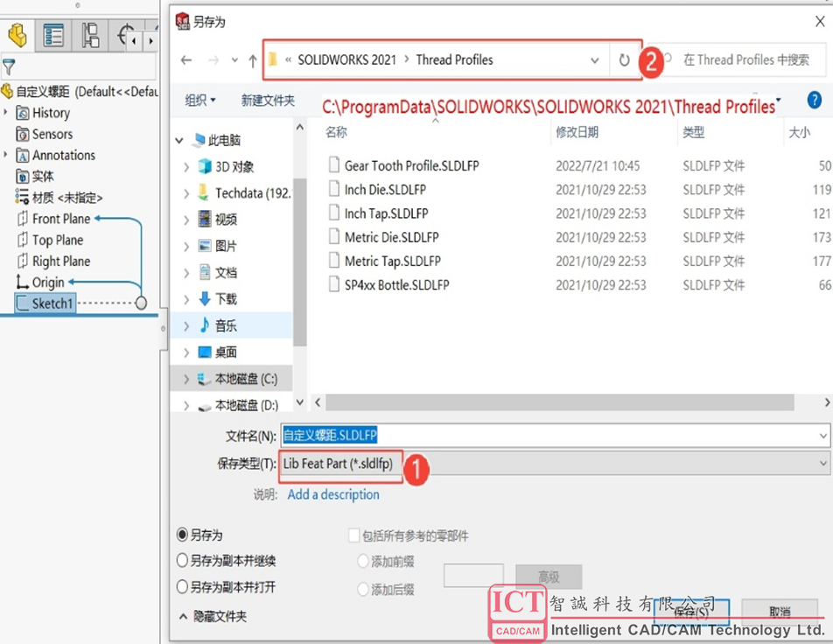Open the 文件名 history dropdown arrow

[823, 436]
